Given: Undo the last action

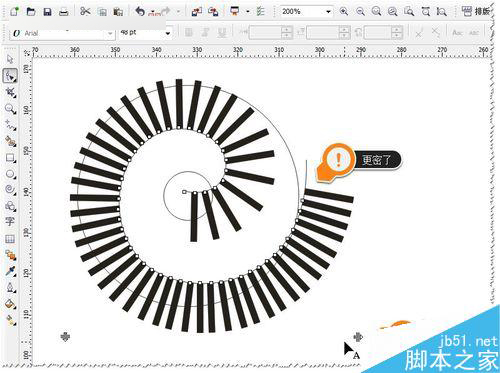Looking at the screenshot, I should tap(140, 12).
